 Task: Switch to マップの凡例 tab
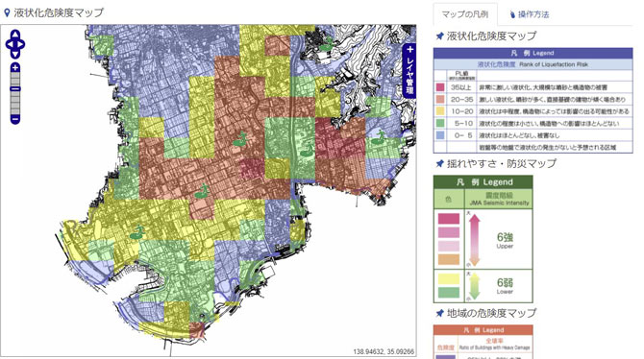point(465,14)
